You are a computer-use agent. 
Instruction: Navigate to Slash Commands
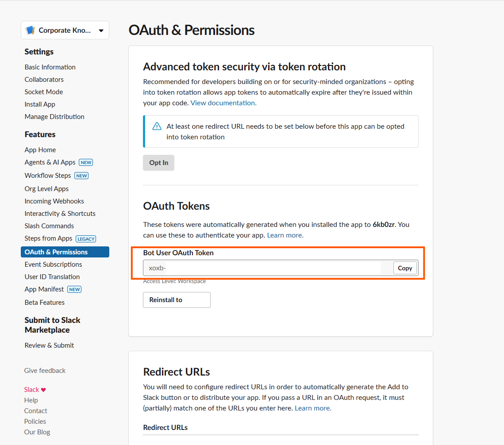tap(49, 226)
